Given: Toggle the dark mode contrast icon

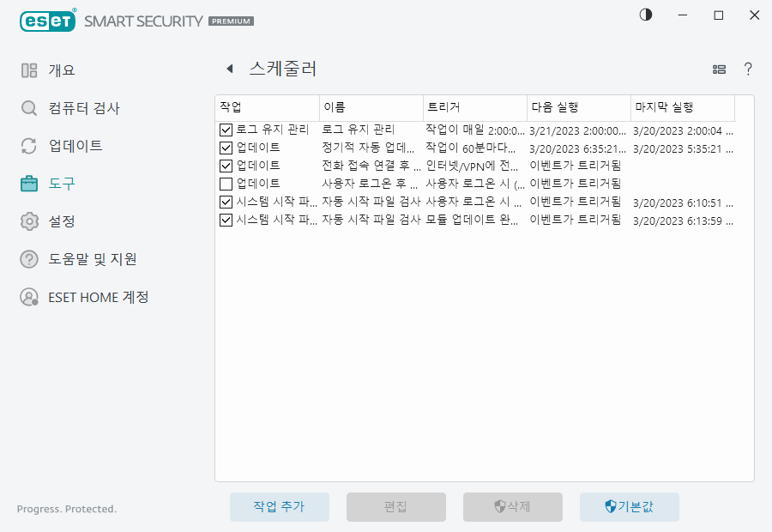Looking at the screenshot, I should pyautogui.click(x=644, y=15).
